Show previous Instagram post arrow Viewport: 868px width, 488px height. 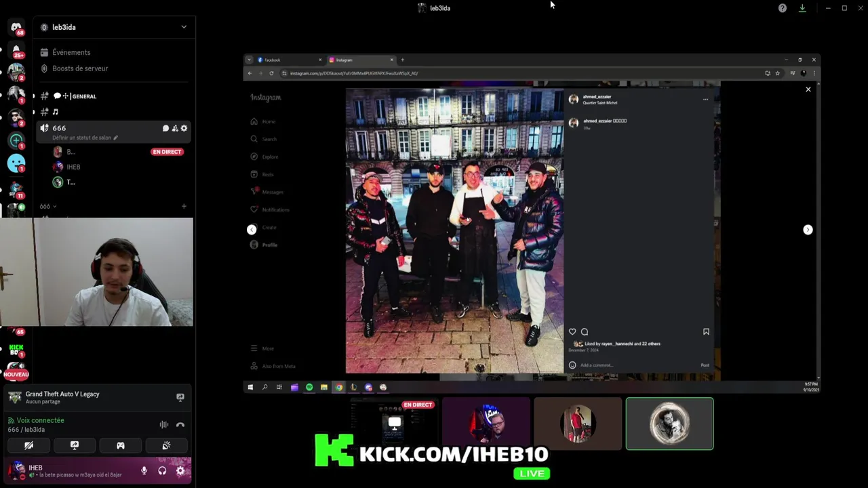pyautogui.click(x=252, y=230)
